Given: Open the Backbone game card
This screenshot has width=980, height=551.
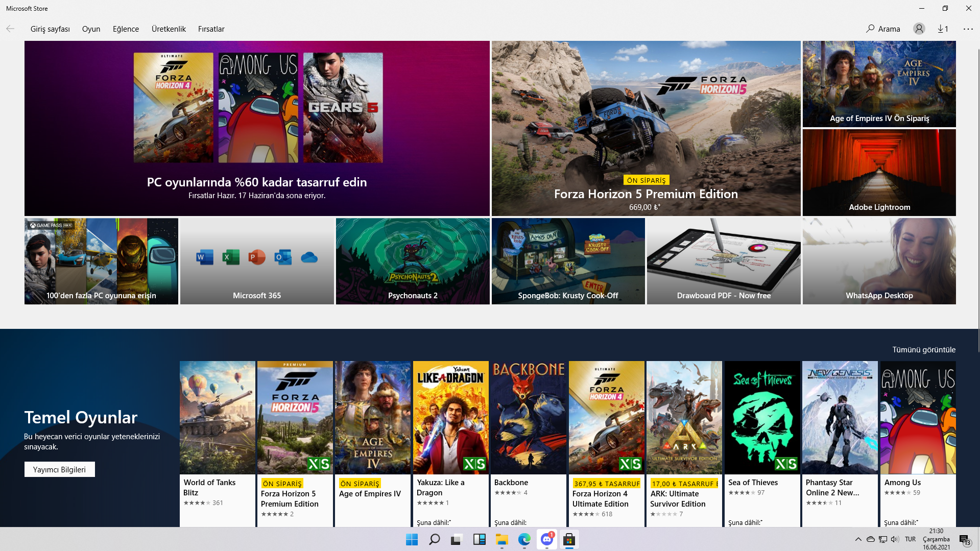Looking at the screenshot, I should tap(529, 444).
